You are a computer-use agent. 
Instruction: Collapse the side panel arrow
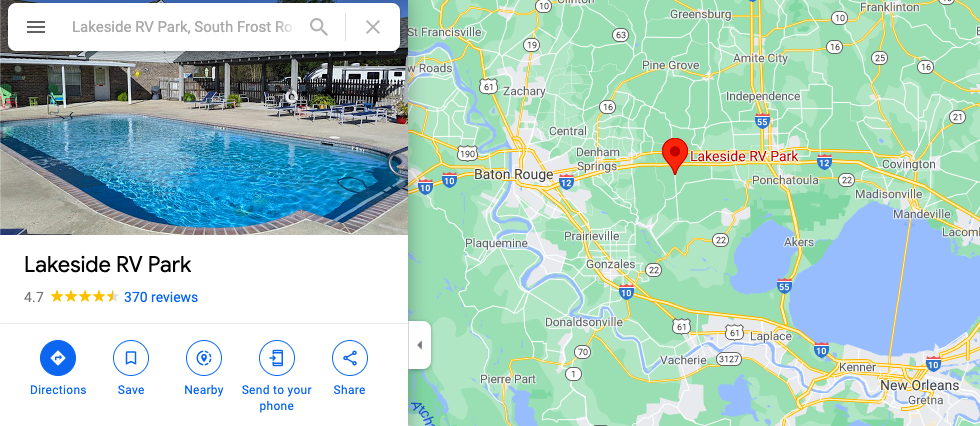419,345
